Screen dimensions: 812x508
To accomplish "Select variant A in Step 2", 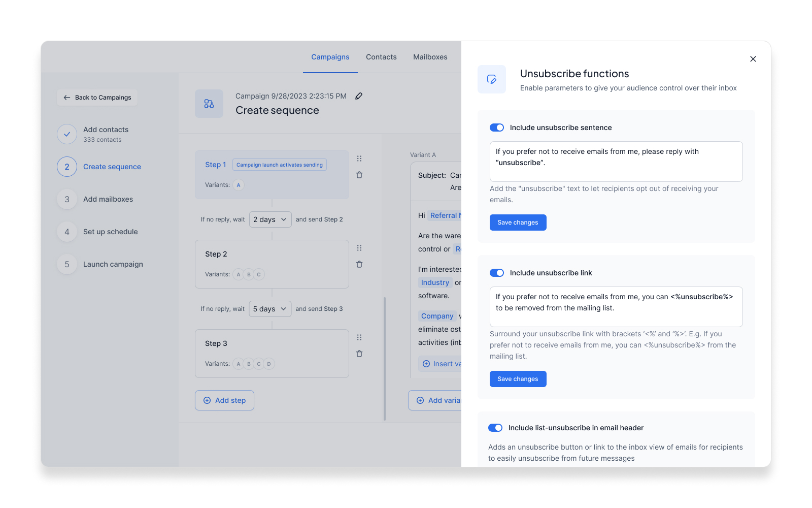I will (x=239, y=274).
